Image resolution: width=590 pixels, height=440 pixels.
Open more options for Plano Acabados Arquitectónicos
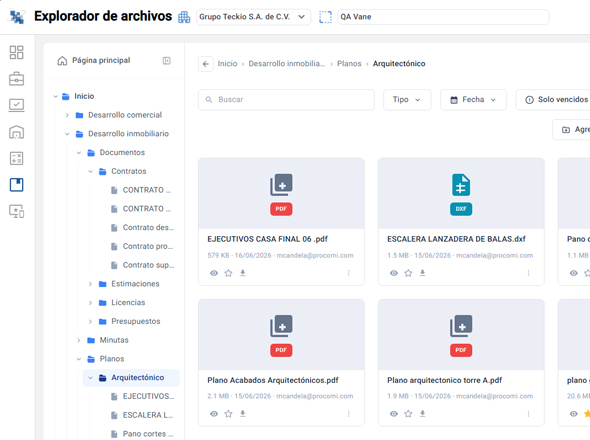click(348, 414)
